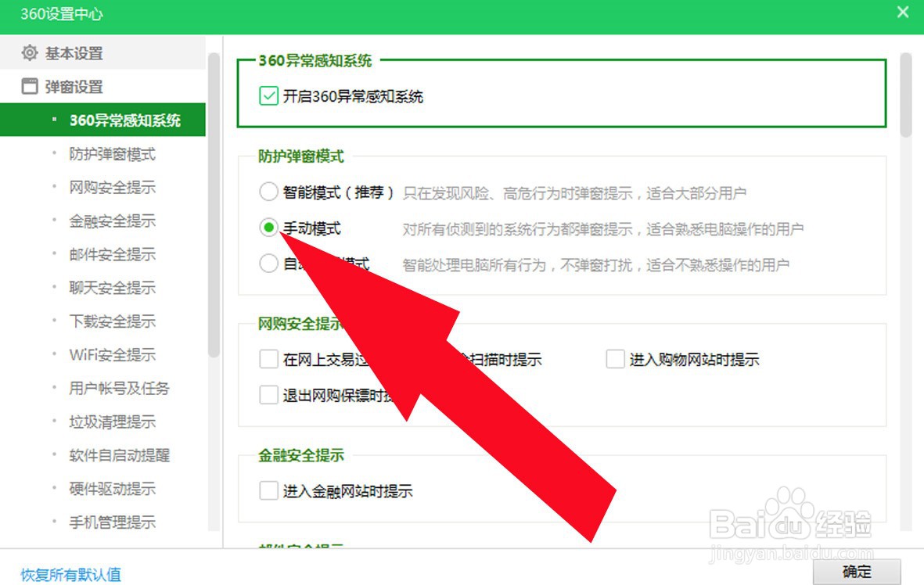The width and height of the screenshot is (924, 585).
Task: Click the 金融安全提示 group heading
Action: pos(301,455)
